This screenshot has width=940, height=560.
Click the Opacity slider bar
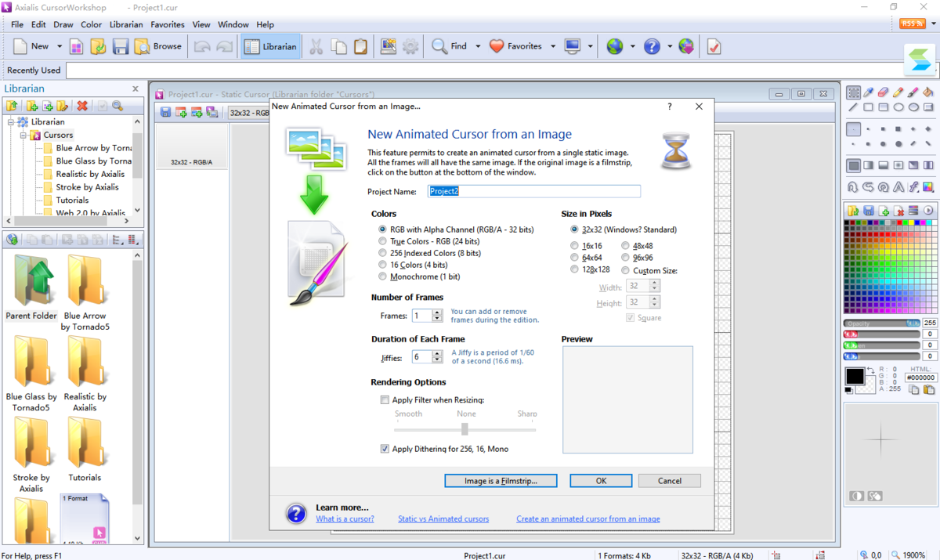881,323
